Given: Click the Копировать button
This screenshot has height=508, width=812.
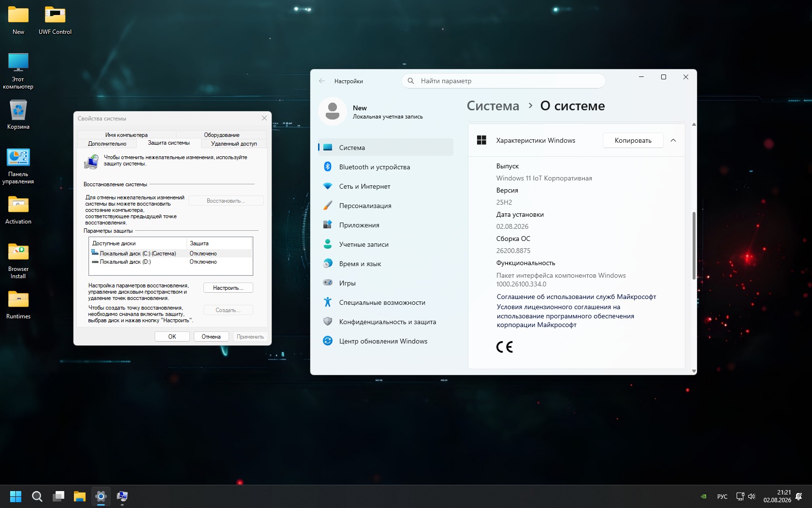Looking at the screenshot, I should point(633,140).
